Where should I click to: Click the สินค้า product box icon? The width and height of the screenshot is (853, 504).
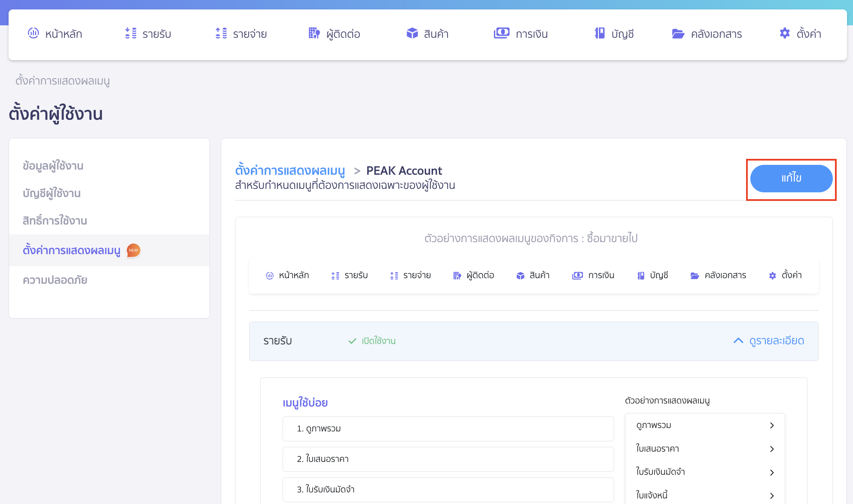412,33
